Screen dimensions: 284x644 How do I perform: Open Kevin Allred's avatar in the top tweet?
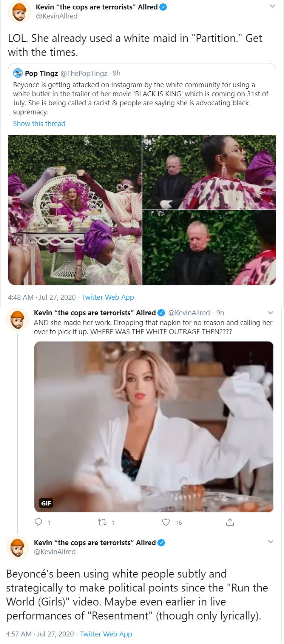coord(19,12)
